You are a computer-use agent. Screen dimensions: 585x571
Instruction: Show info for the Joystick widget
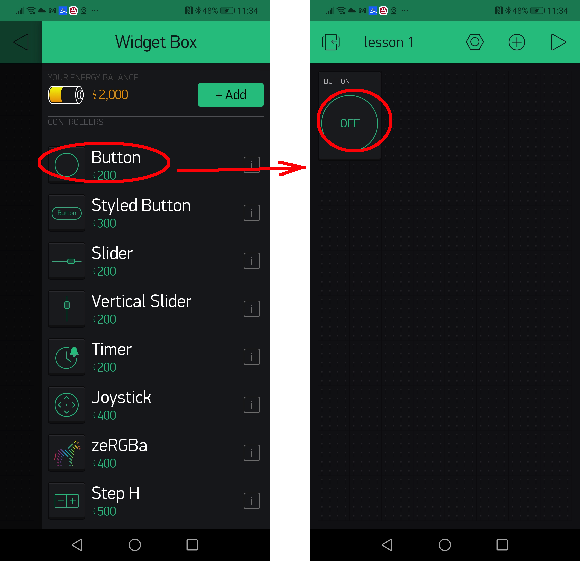252,405
